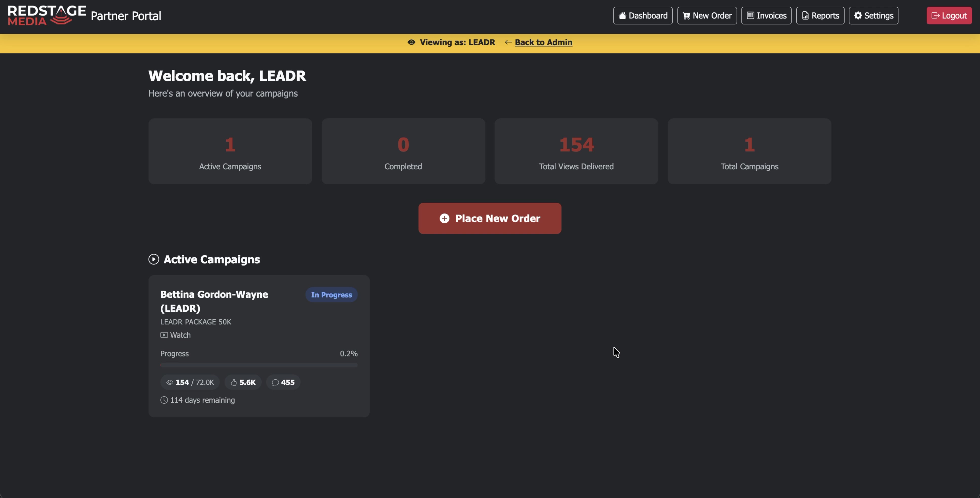The height and width of the screenshot is (498, 980).
Task: Click the play icon by Active Campaigns
Action: 153,259
